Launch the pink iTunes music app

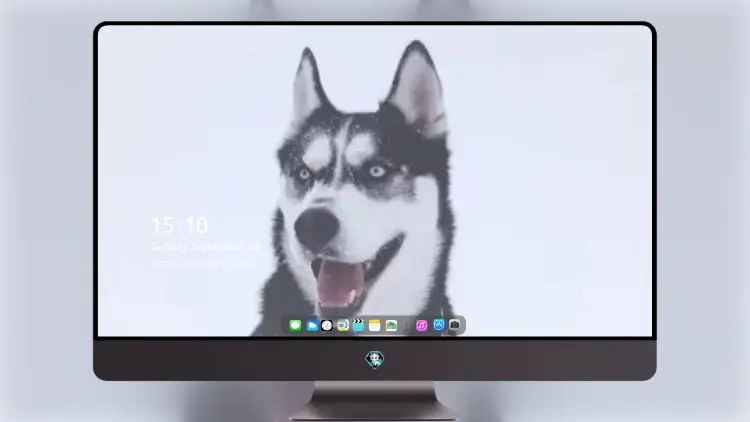point(421,326)
